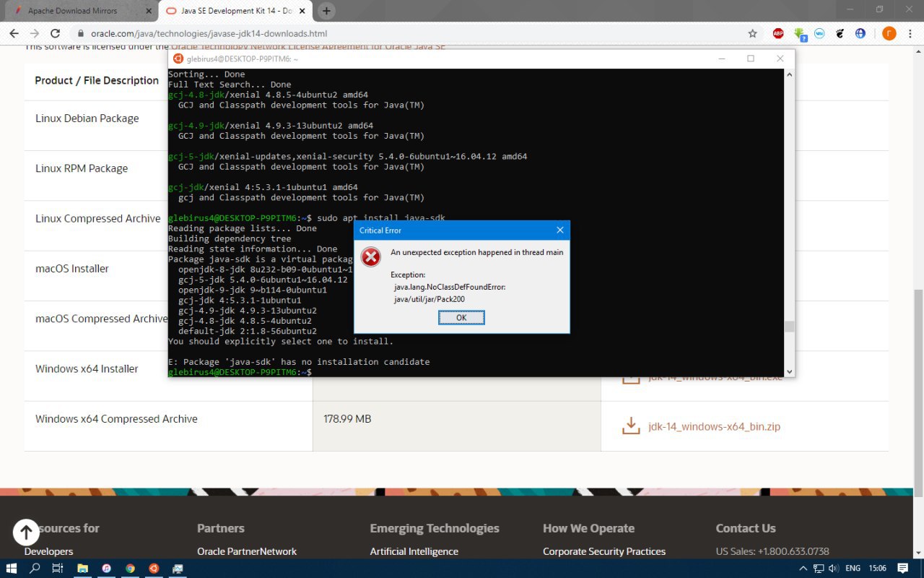Click the 'Linux RPM Package' row label
This screenshot has height=578, width=924.
click(82, 168)
